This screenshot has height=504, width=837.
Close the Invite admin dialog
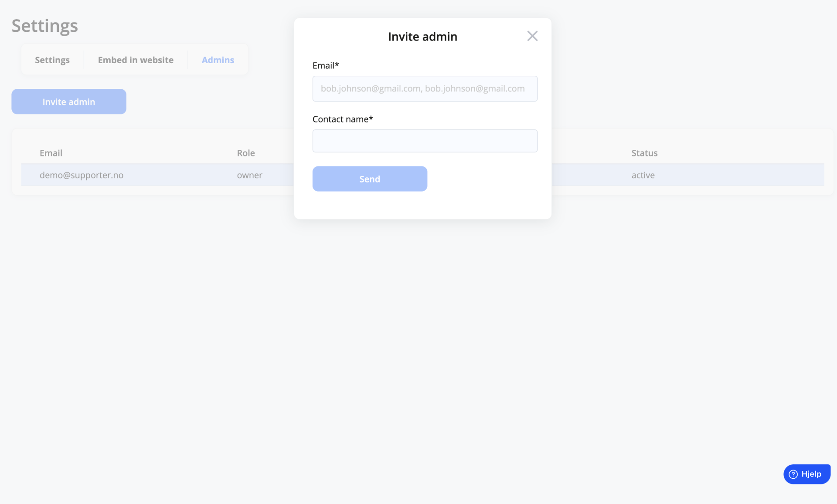click(x=532, y=36)
